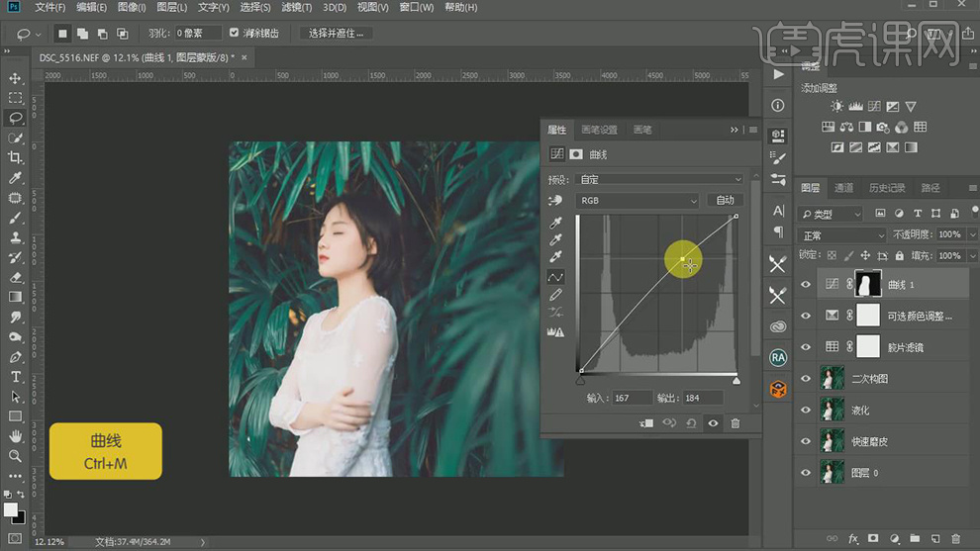Click the Add to Selection mode button
This screenshot has width=980, height=551.
click(x=82, y=34)
